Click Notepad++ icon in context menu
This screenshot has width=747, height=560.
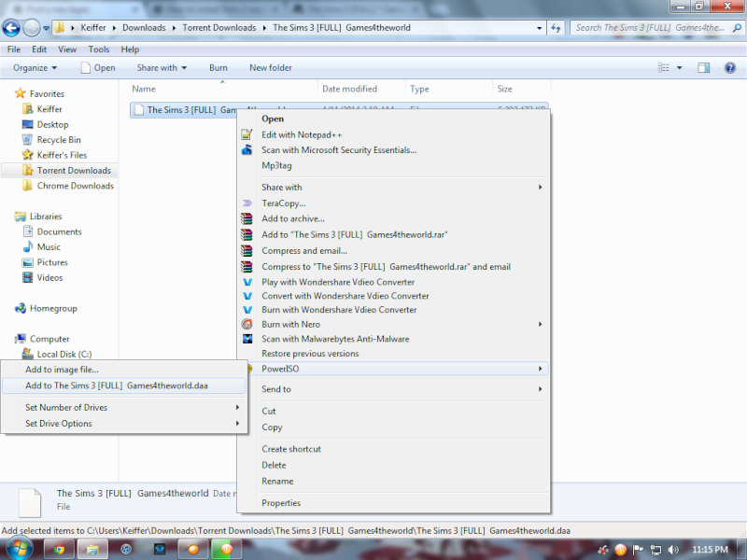pyautogui.click(x=247, y=134)
